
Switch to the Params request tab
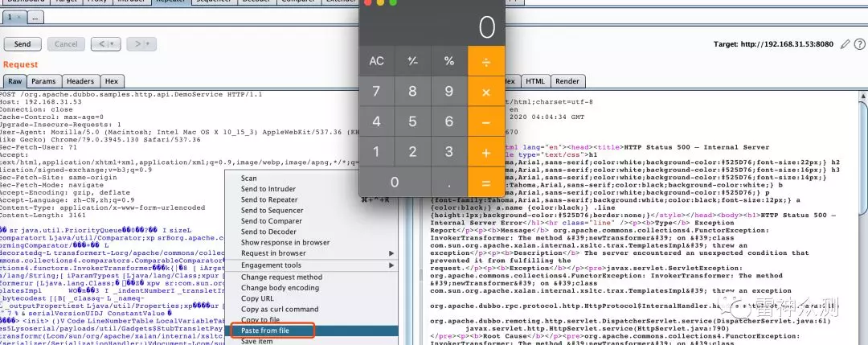point(43,81)
